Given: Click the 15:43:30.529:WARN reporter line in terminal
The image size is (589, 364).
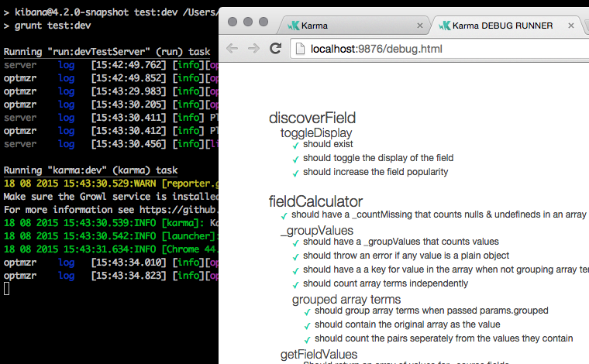Looking at the screenshot, I should coord(111,184).
